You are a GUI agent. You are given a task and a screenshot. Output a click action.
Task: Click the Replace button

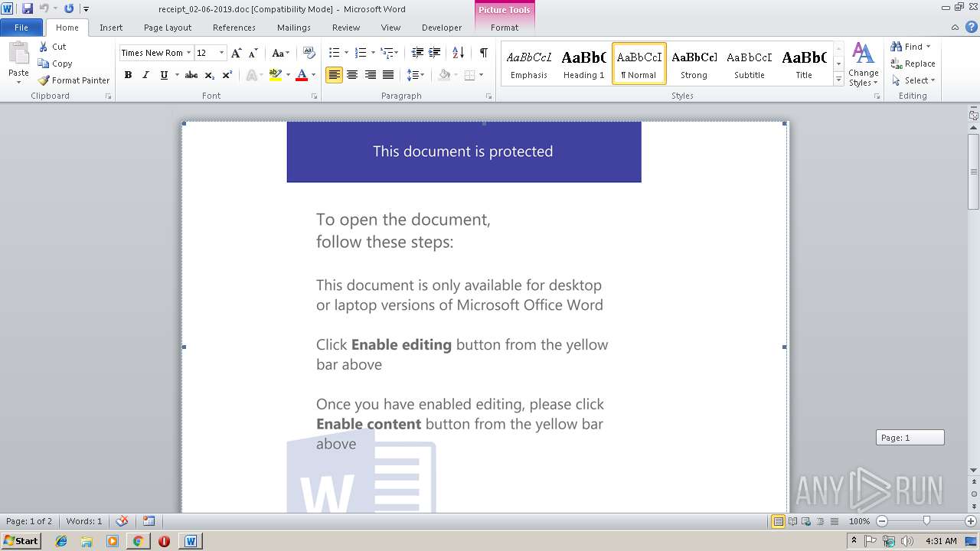913,64
